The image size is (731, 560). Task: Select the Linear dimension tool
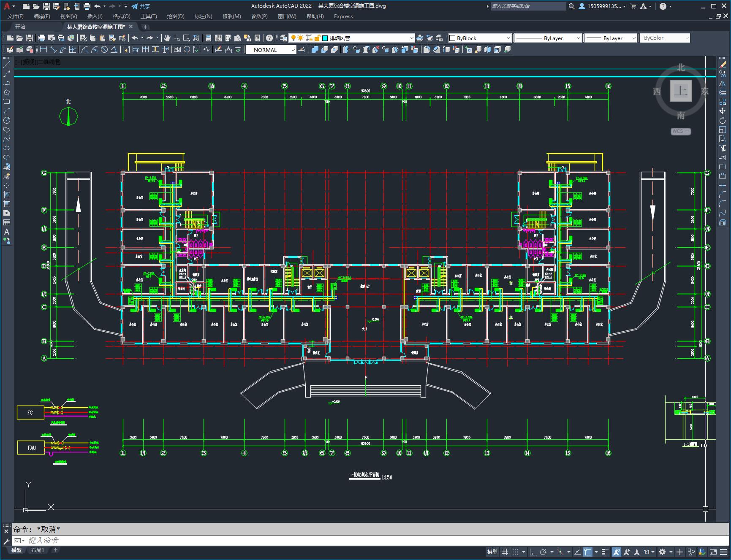coord(43,50)
